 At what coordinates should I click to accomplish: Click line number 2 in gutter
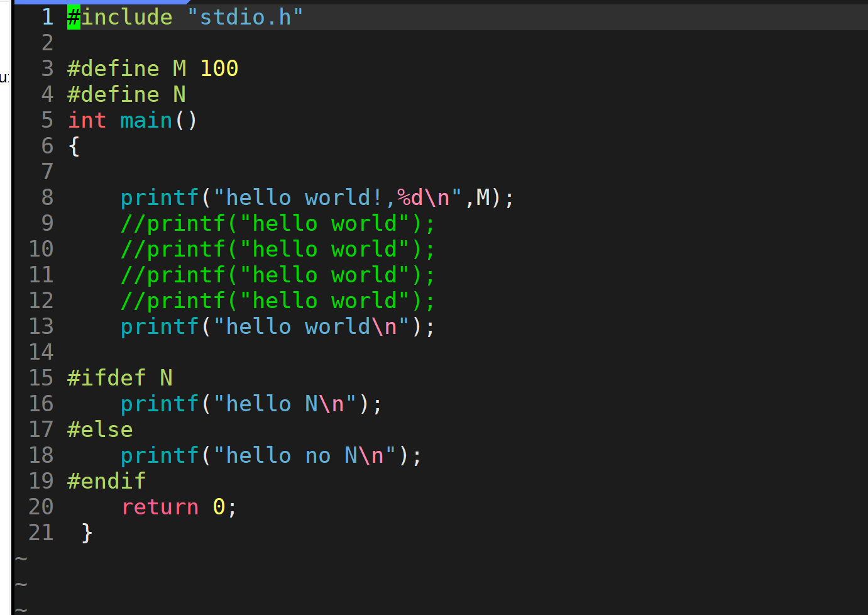coord(47,43)
